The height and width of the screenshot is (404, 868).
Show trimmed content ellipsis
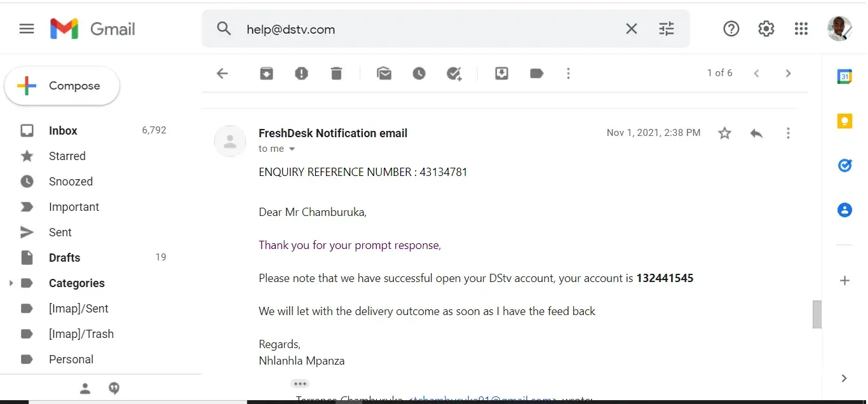tap(300, 384)
